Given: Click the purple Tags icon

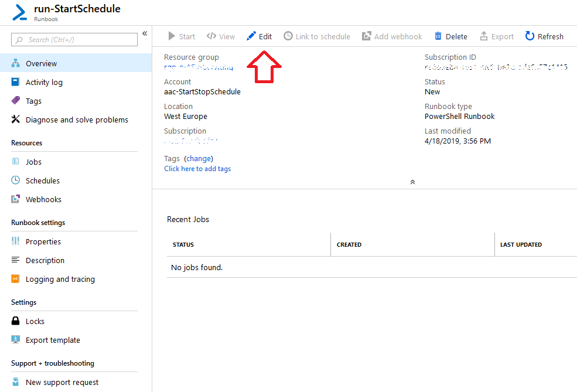Looking at the screenshot, I should tap(15, 100).
